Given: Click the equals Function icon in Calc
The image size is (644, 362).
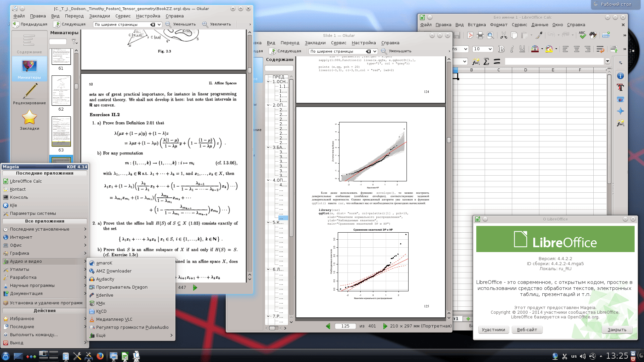Looking at the screenshot, I should pyautogui.click(x=497, y=62).
